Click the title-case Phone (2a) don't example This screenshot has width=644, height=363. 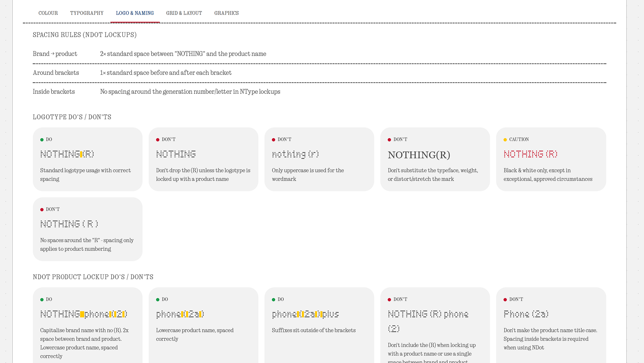[526, 314]
